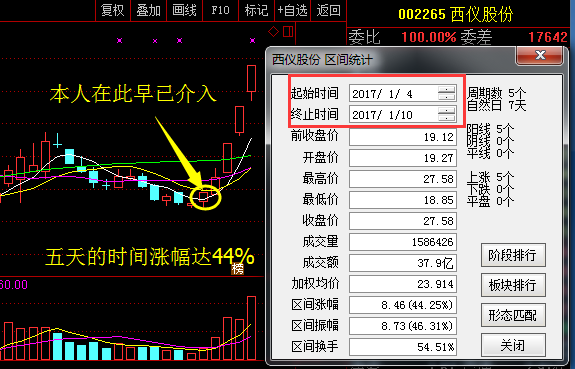575x369 pixels.
Task: Close the 区间统计 dialog with the X
Action: tap(539, 56)
